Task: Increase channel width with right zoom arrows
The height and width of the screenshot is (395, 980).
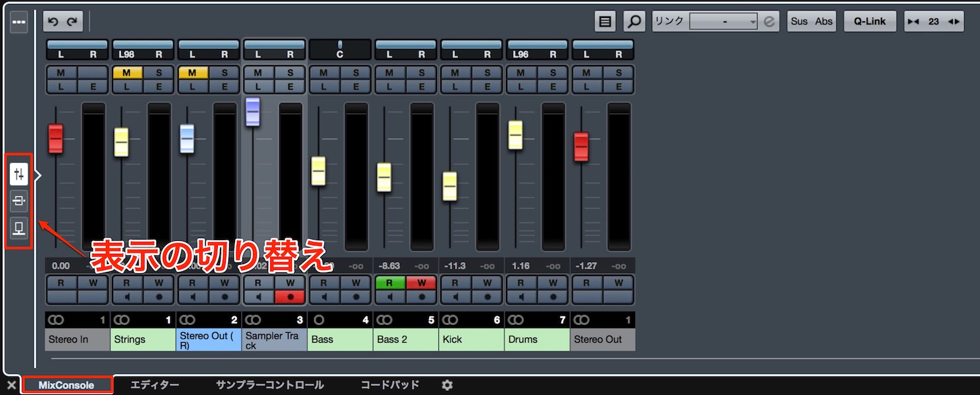Action: coord(954,22)
